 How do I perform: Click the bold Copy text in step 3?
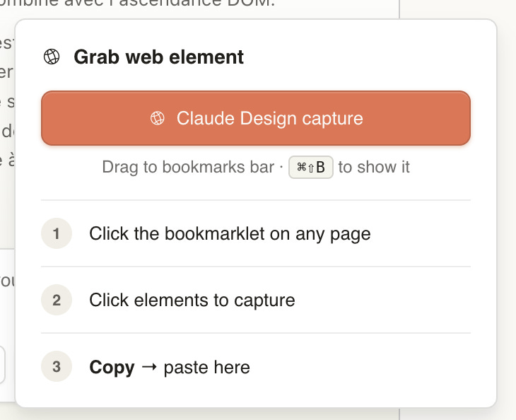pos(112,367)
